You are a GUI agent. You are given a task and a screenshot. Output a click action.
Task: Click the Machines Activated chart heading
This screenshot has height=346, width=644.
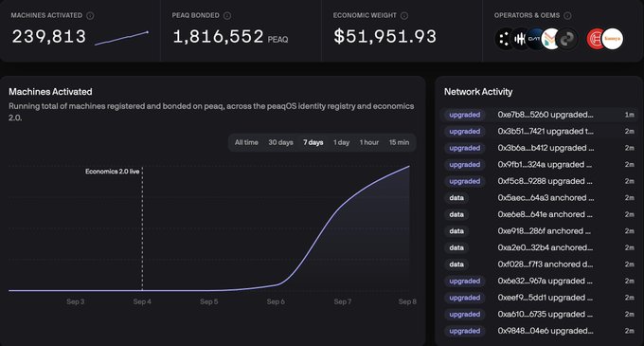tap(50, 92)
